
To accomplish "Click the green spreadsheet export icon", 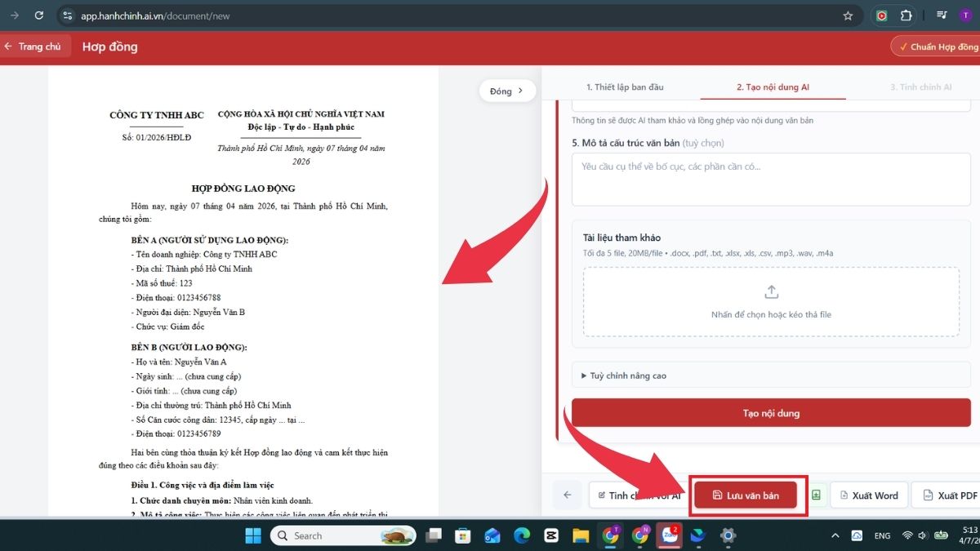I will tap(817, 495).
